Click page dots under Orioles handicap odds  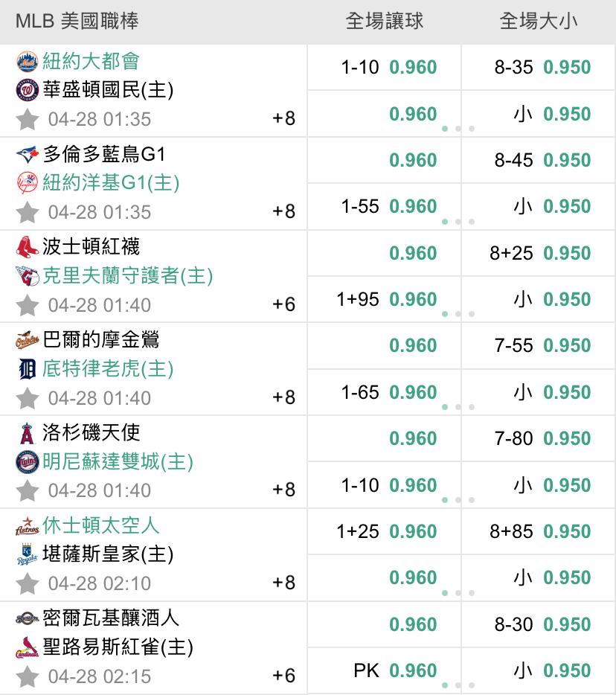click(x=458, y=407)
